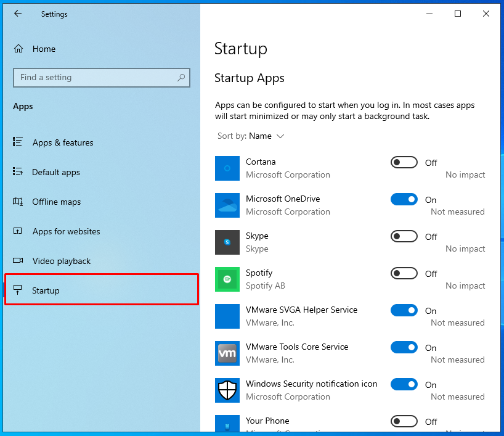
Task: Turn off VMware SVGA Helper Service toggle
Action: click(404, 311)
